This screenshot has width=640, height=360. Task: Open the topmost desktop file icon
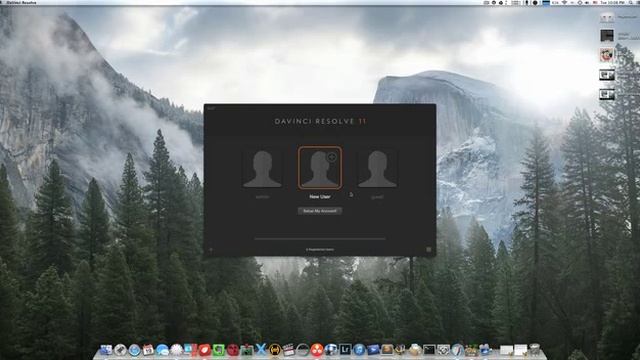pyautogui.click(x=607, y=17)
